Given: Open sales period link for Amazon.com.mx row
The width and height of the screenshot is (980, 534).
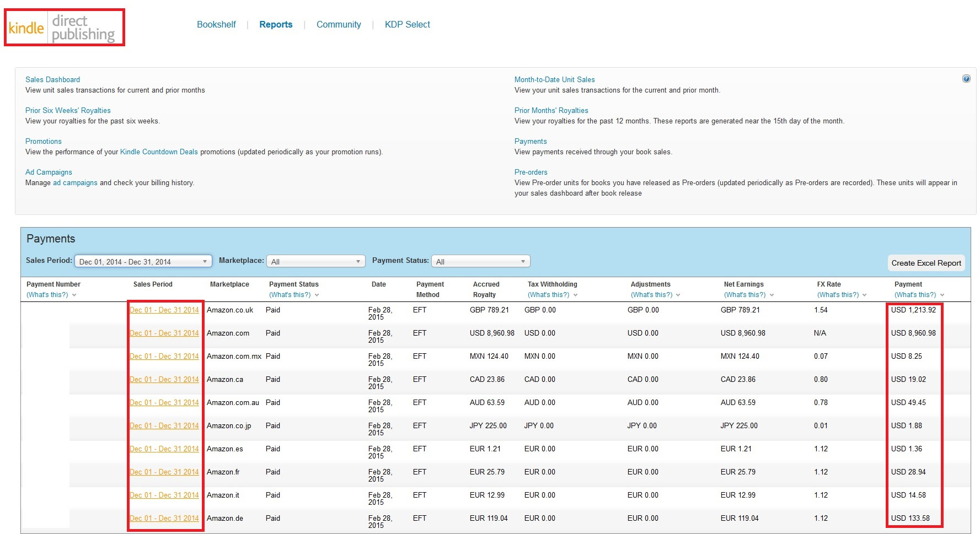Looking at the screenshot, I should pos(164,356).
